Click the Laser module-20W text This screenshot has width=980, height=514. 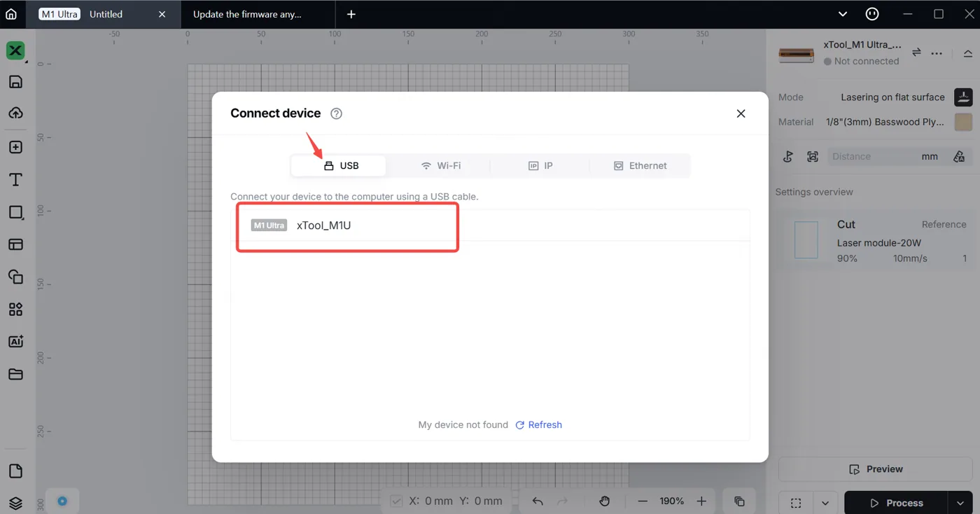(x=878, y=243)
